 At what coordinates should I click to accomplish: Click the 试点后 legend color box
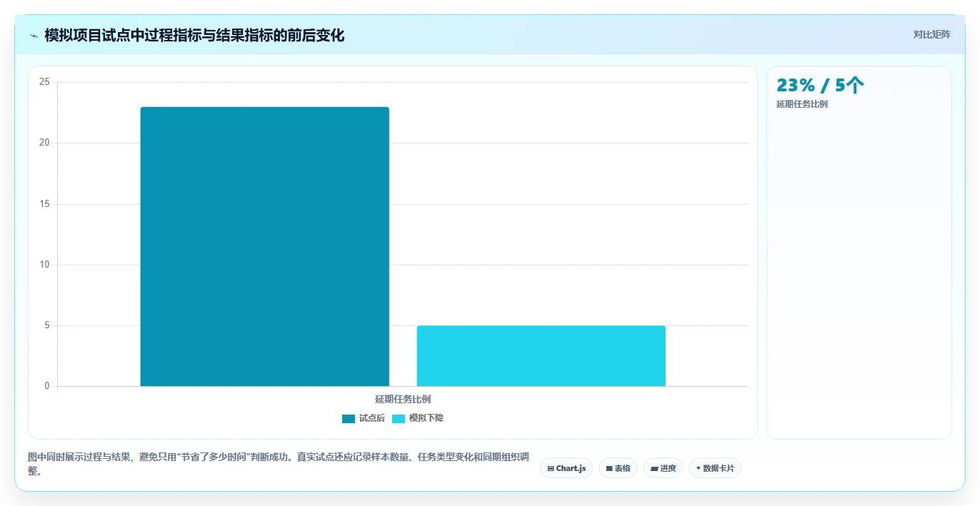point(349,418)
